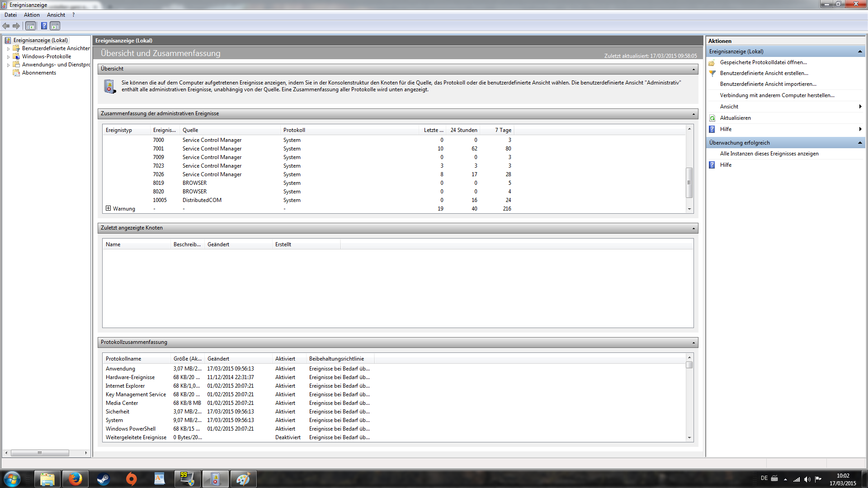Expand the Warnung event type row
Viewport: 868px width, 488px height.
pos(108,208)
